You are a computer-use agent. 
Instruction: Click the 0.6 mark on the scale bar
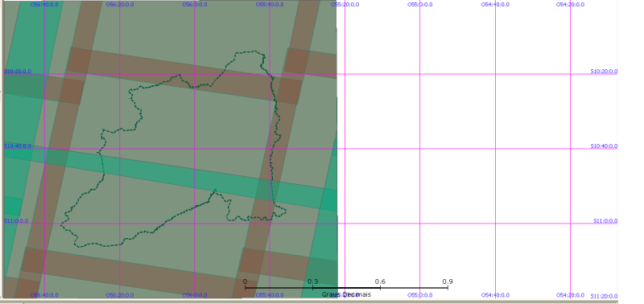tap(380, 281)
